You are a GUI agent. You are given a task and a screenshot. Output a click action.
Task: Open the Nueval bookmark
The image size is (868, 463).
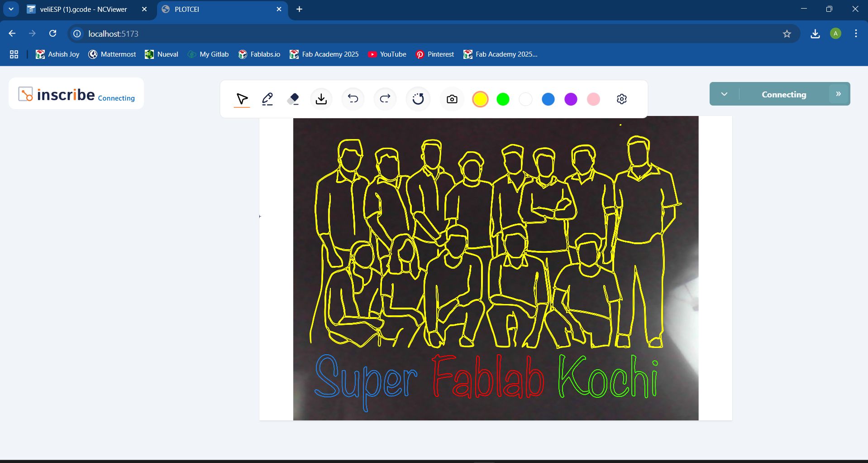[x=162, y=54]
